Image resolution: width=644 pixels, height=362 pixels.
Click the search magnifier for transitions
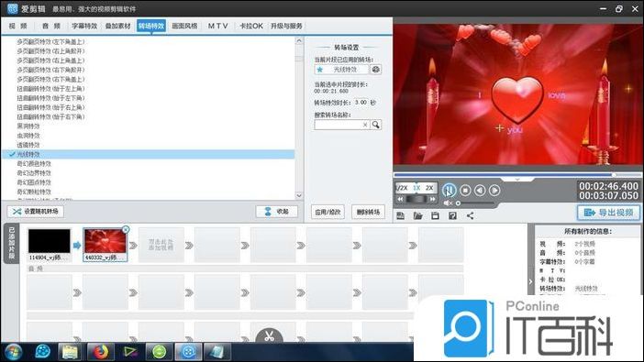coord(375,125)
